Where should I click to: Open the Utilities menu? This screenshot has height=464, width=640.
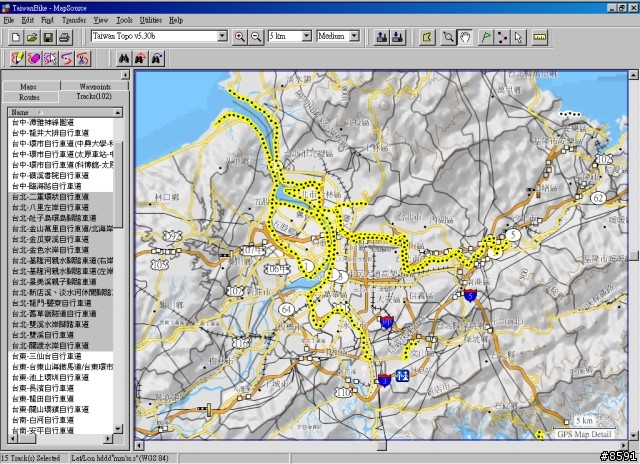[x=151, y=20]
